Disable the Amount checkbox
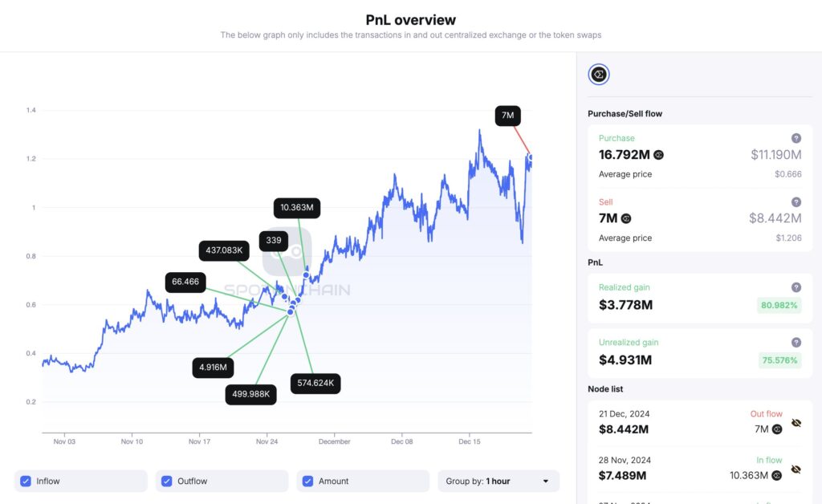 (308, 481)
